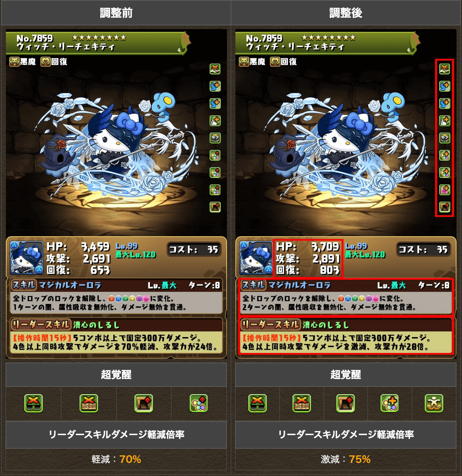Tap the 悪魔 devil type icon in 調整前
Viewport: 462px width, 476px height.
click(14, 62)
